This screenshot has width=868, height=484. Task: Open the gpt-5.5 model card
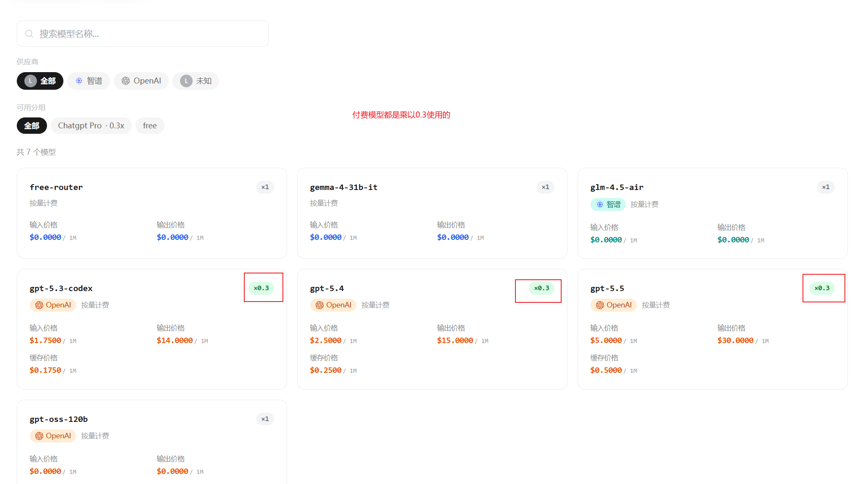[713, 329]
